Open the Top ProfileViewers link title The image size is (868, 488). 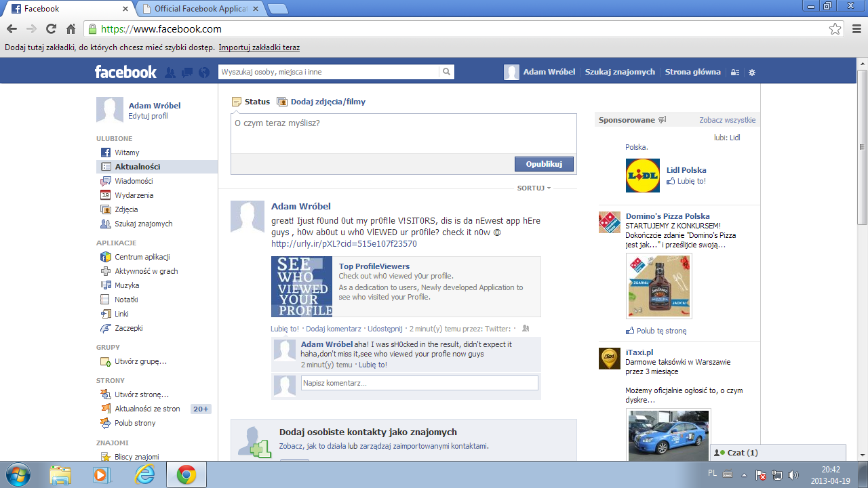[x=374, y=266]
